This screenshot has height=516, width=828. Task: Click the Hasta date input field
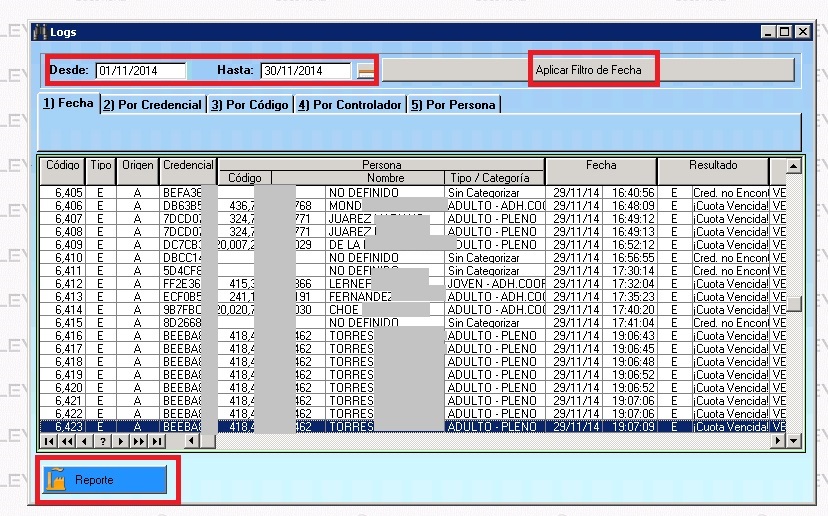click(305, 71)
